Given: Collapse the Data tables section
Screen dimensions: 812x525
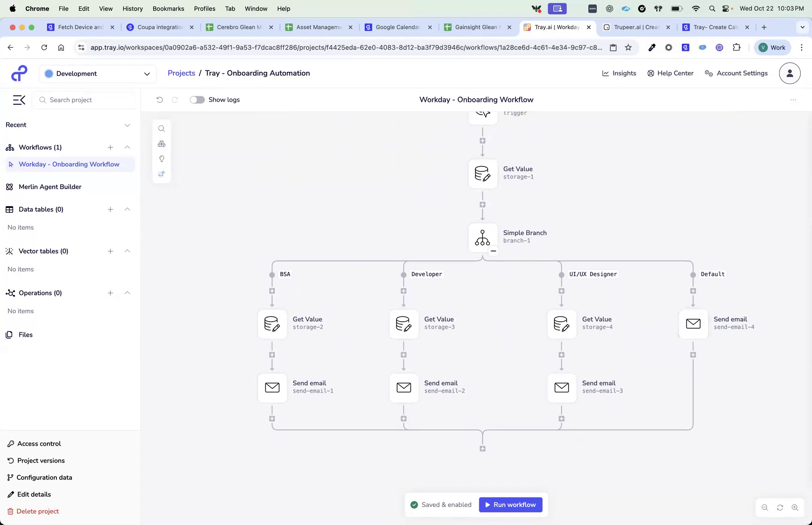Looking at the screenshot, I should click(x=127, y=209).
